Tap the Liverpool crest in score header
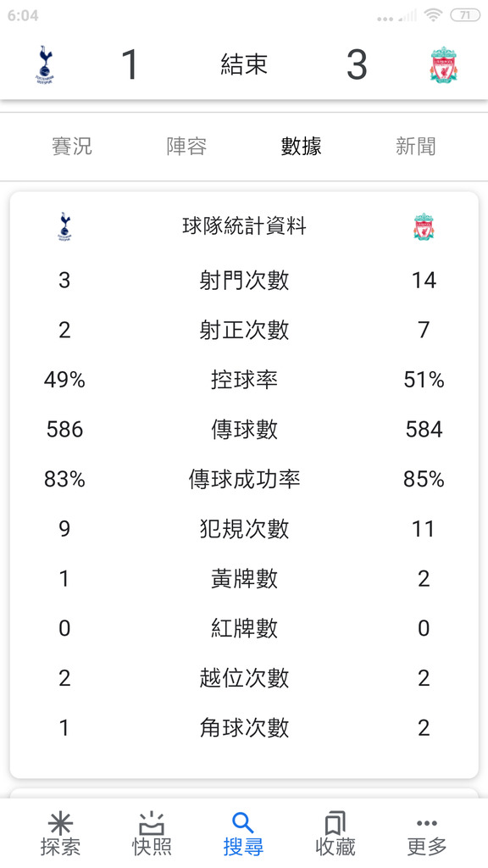The height and width of the screenshot is (868, 488). (444, 64)
